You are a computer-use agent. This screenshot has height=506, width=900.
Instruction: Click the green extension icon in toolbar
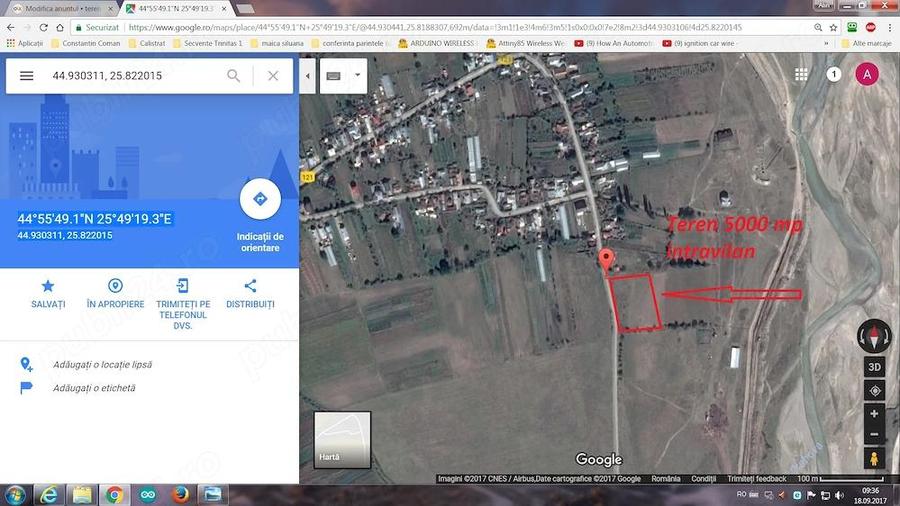[x=852, y=28]
